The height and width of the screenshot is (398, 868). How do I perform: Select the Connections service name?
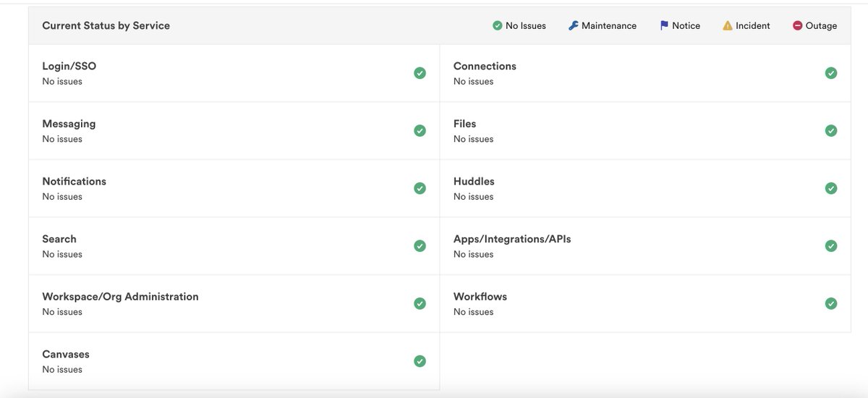click(x=485, y=66)
